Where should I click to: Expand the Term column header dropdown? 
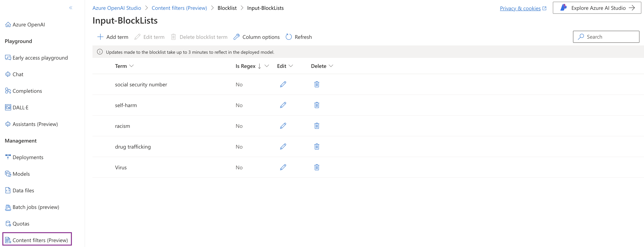(131, 66)
